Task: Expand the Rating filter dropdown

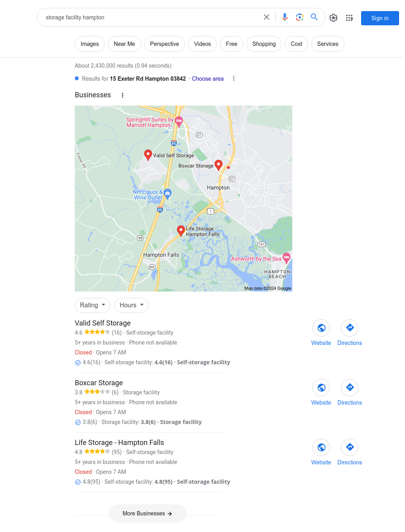Action: tap(93, 305)
